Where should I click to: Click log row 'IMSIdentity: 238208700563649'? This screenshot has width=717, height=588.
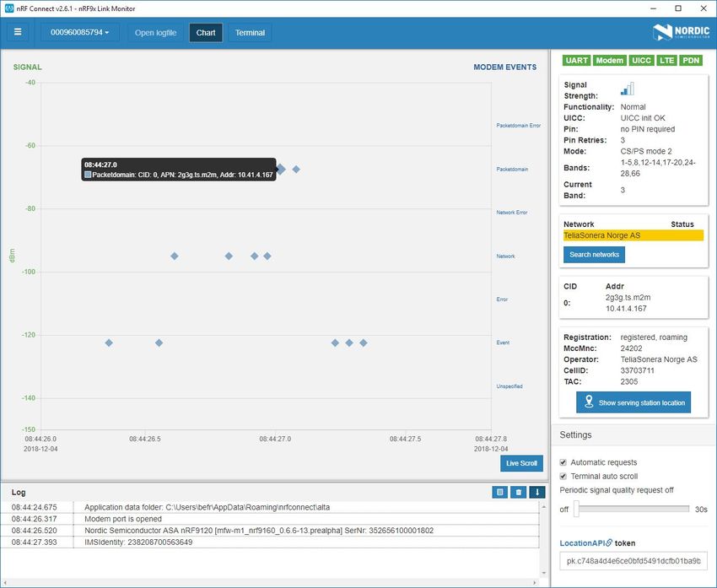point(270,542)
